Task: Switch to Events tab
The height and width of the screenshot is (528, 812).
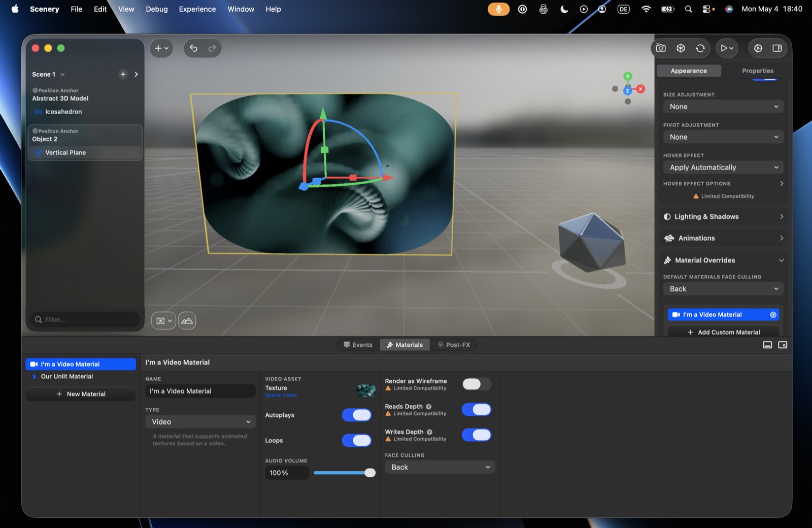Action: point(358,345)
